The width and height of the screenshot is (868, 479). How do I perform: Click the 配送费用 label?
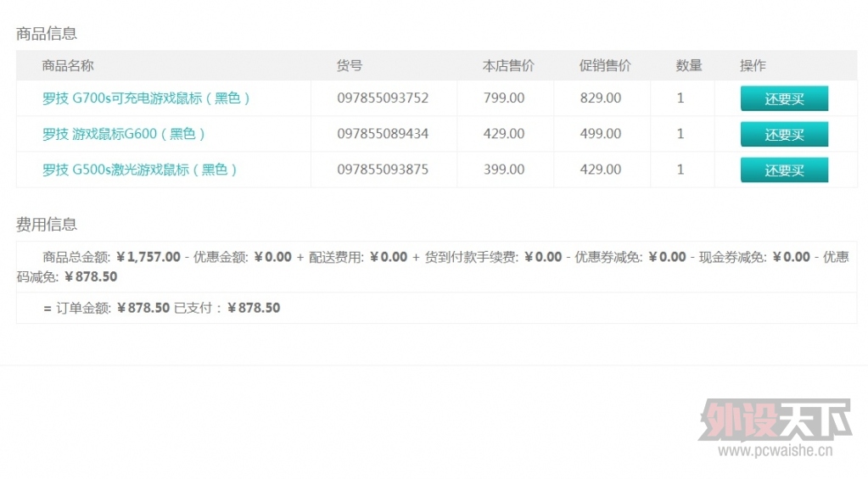point(337,257)
